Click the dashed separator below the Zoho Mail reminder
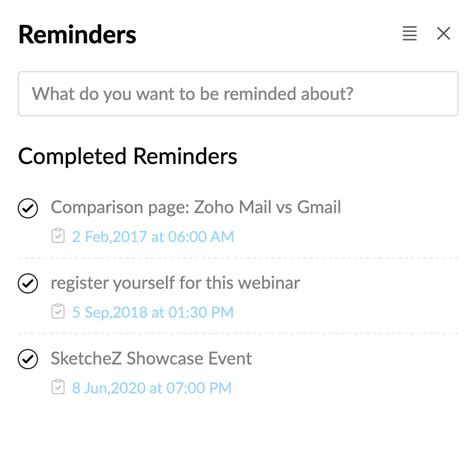The height and width of the screenshot is (454, 474). click(x=238, y=258)
